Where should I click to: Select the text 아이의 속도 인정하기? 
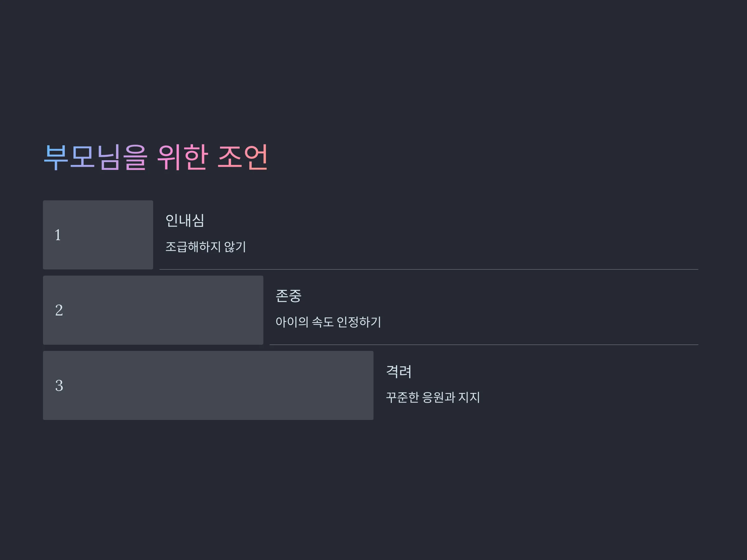(328, 322)
